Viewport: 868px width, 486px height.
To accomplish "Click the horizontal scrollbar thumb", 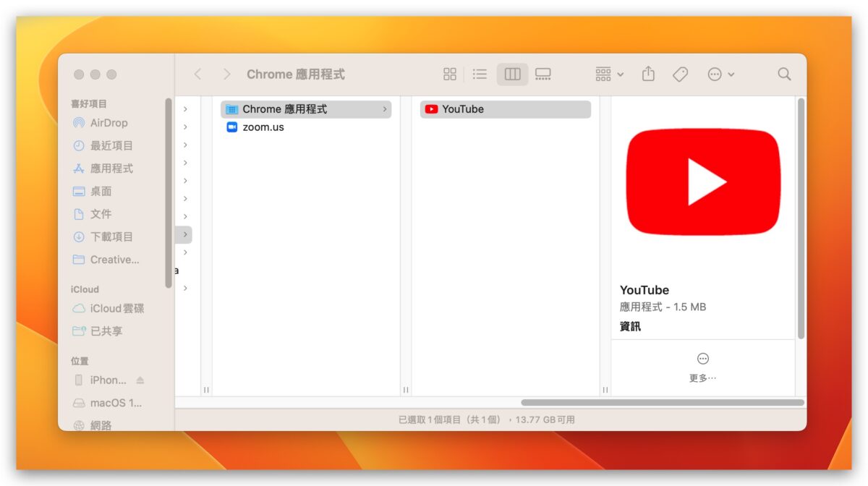I will pyautogui.click(x=663, y=403).
